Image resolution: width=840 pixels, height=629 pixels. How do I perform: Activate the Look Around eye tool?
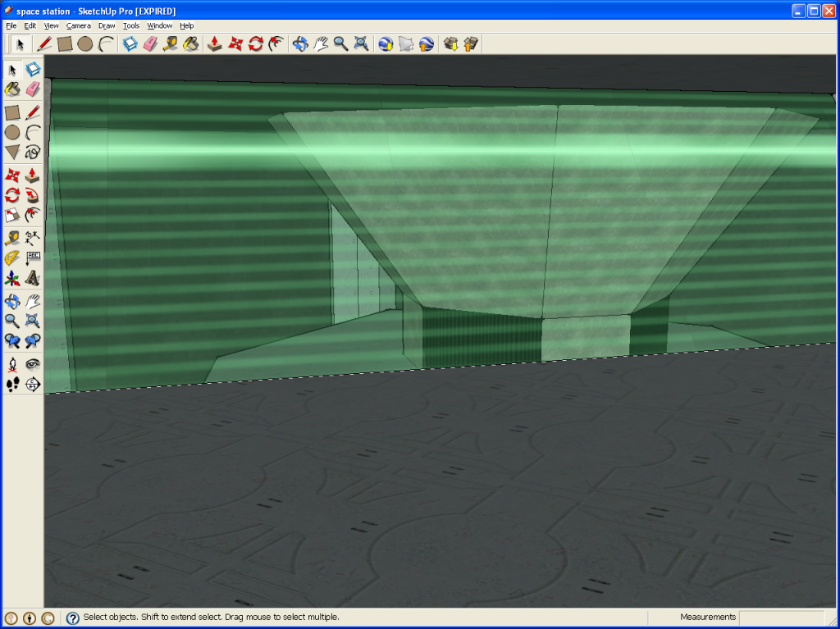33,364
